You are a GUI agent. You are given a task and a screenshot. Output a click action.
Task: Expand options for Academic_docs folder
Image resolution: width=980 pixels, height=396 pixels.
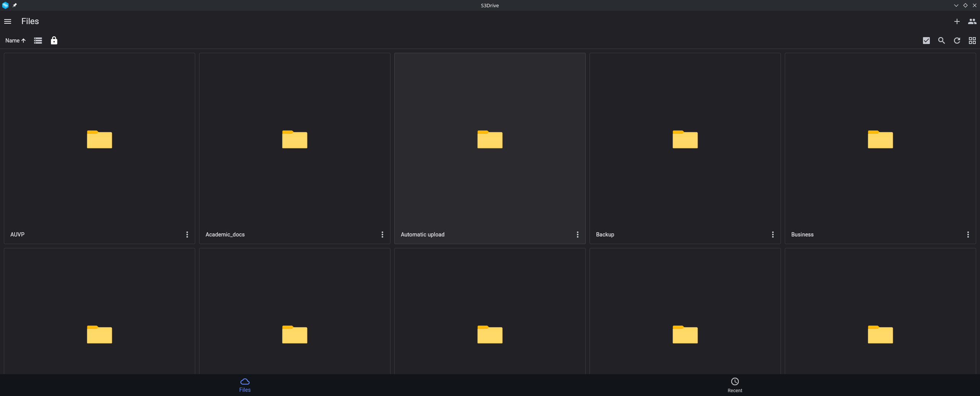point(382,235)
